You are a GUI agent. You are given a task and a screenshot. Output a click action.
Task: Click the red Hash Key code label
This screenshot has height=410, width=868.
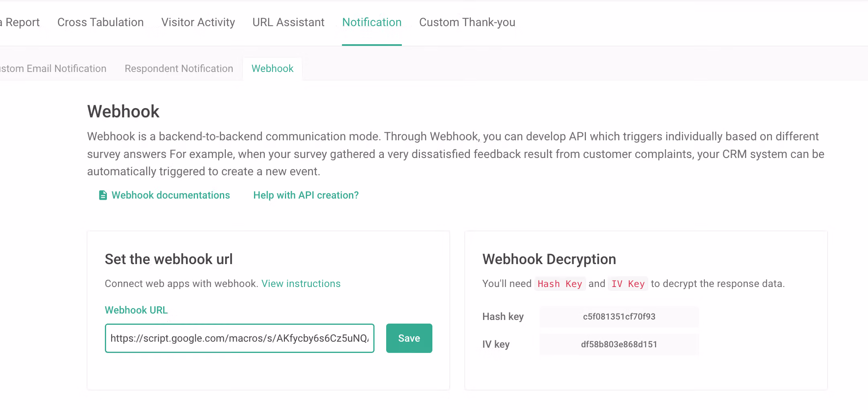coord(560,284)
